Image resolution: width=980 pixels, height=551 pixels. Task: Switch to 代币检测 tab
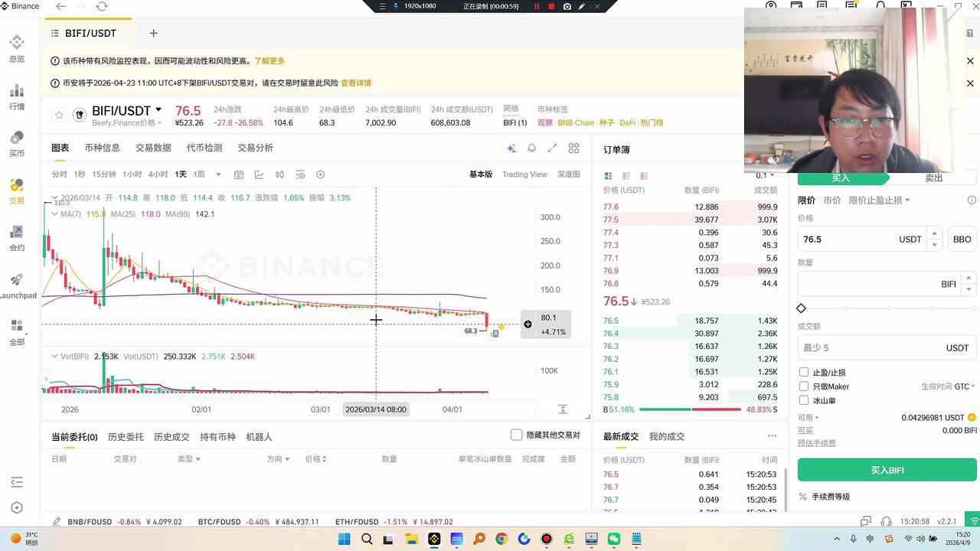(204, 148)
